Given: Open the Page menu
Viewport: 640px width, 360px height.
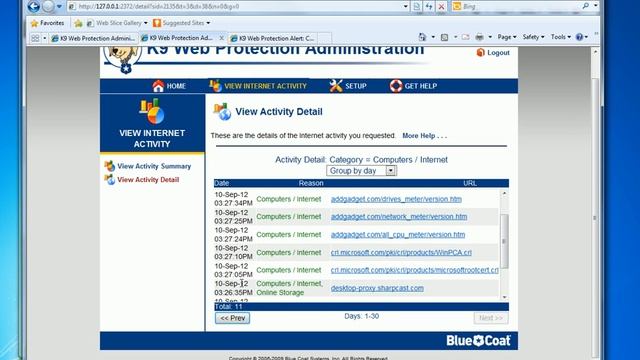Looking at the screenshot, I should (x=507, y=37).
